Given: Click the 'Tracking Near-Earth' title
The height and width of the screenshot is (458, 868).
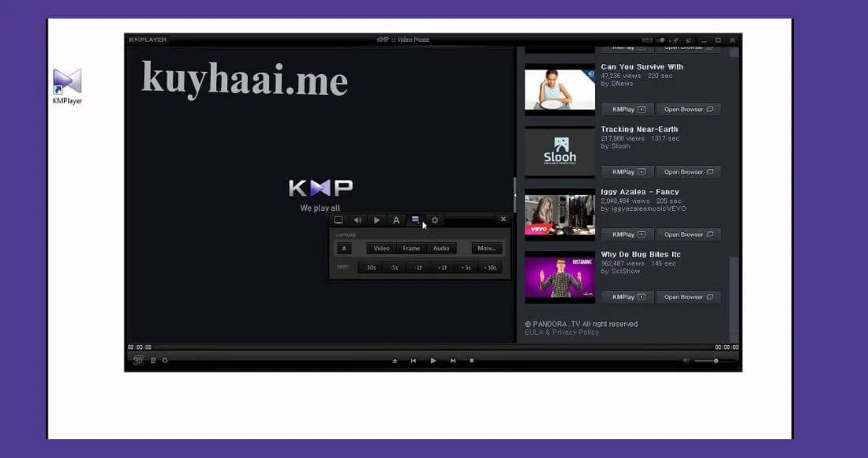Looking at the screenshot, I should click(639, 129).
